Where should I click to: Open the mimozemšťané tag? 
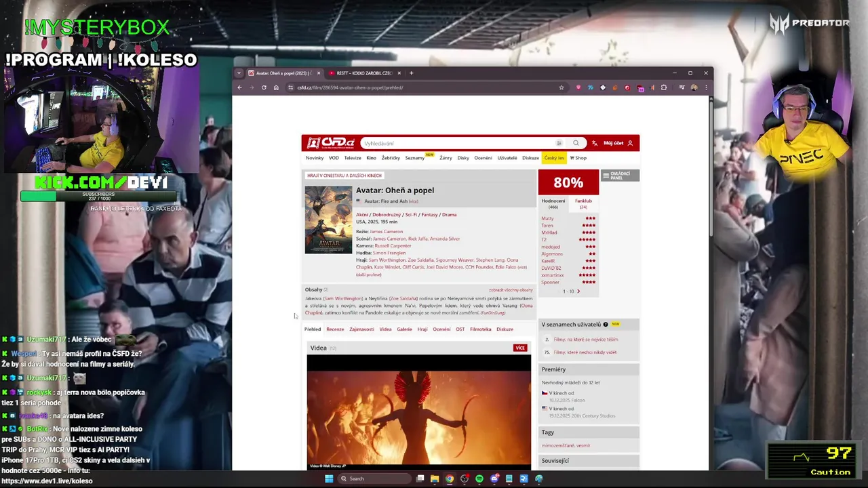(x=558, y=445)
